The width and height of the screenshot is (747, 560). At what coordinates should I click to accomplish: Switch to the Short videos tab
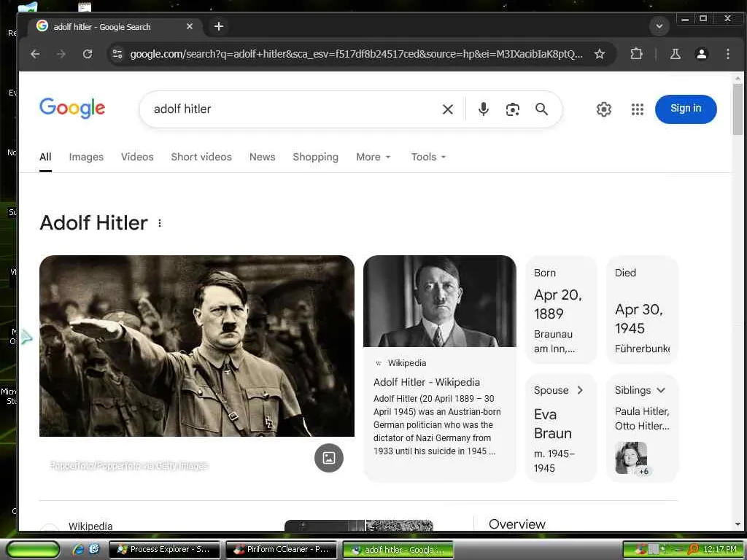pos(201,157)
